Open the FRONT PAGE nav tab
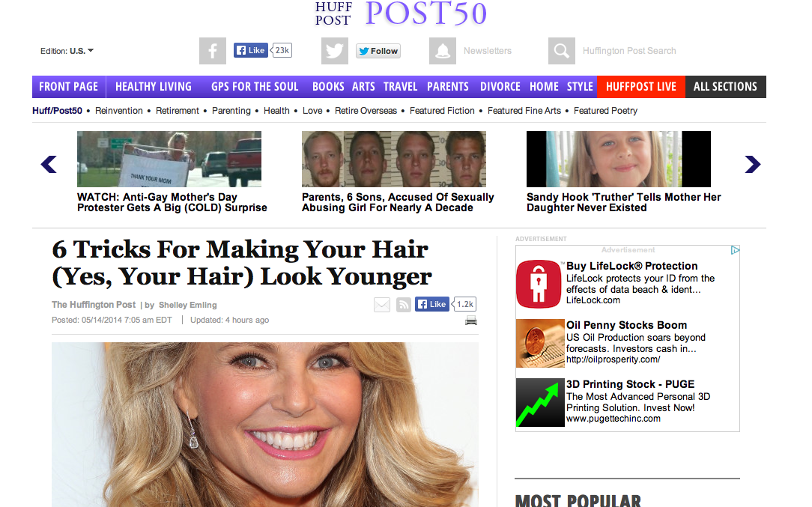Image resolution: width=812 pixels, height=507 pixels. [x=69, y=86]
